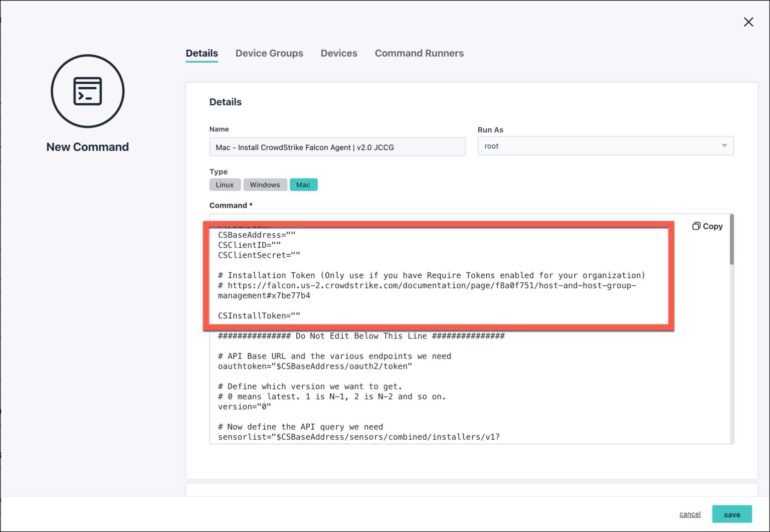Copy the command script to clipboard
The image size is (770, 532).
(707, 226)
